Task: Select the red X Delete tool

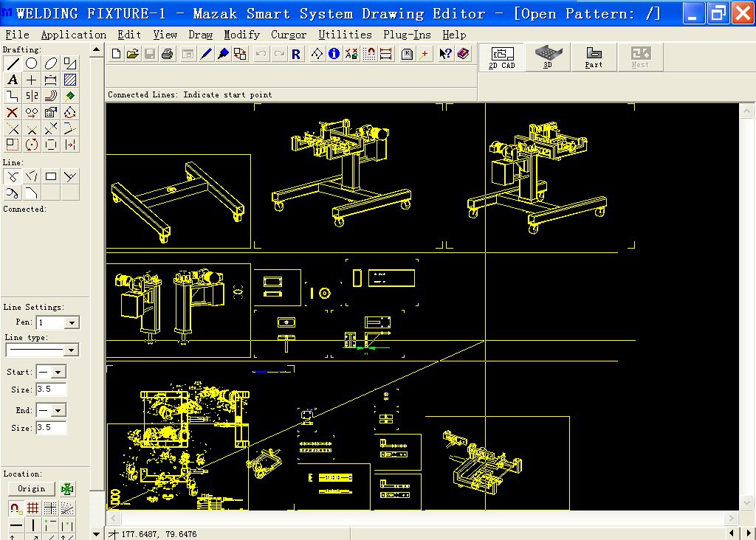Action: pyautogui.click(x=13, y=113)
